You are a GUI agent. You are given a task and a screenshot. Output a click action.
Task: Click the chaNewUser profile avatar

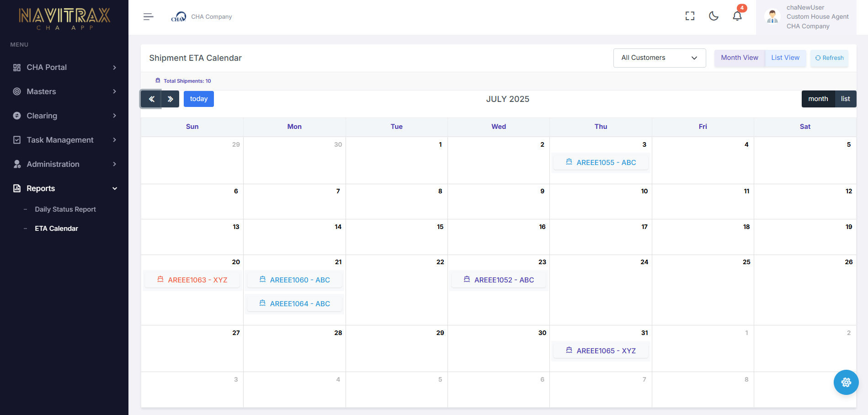pyautogui.click(x=772, y=17)
